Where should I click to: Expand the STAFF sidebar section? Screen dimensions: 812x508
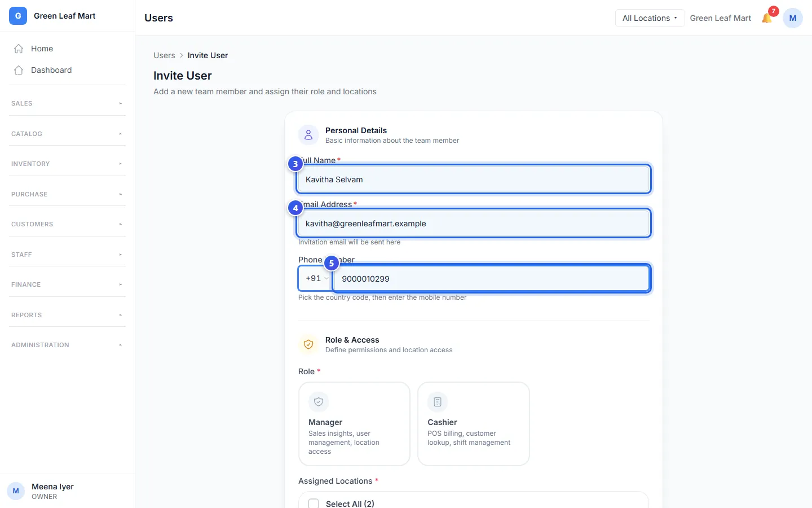point(67,255)
